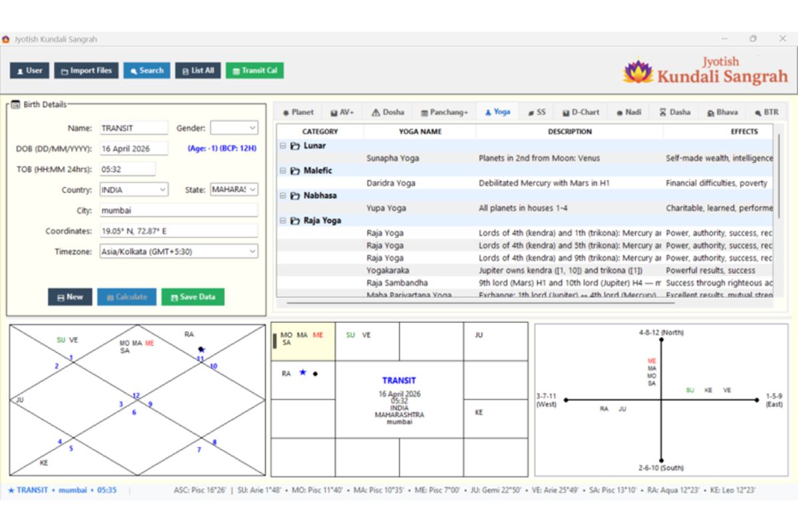Screen dimensions: 798x532
Task: Collapse the Lunar category
Action: [283, 146]
